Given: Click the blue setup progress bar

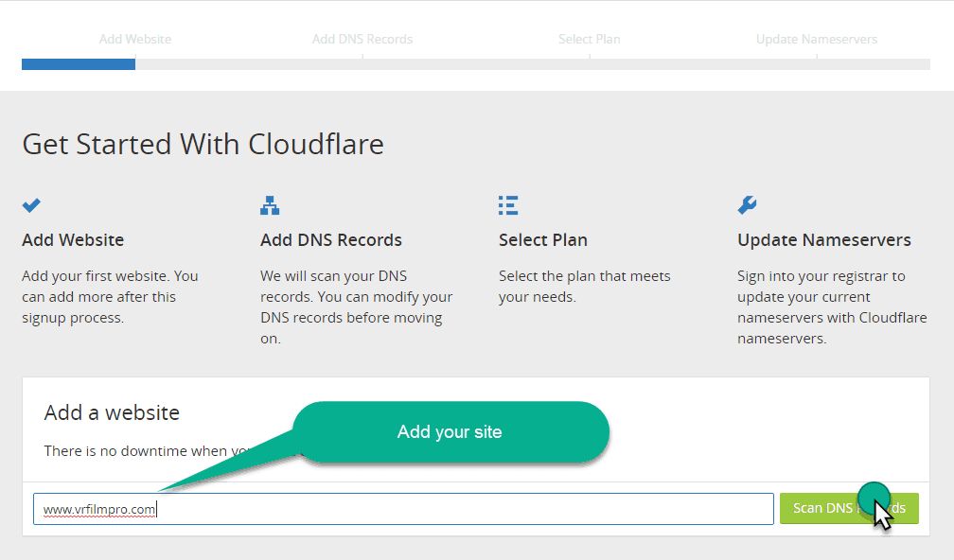Looking at the screenshot, I should coord(79,64).
